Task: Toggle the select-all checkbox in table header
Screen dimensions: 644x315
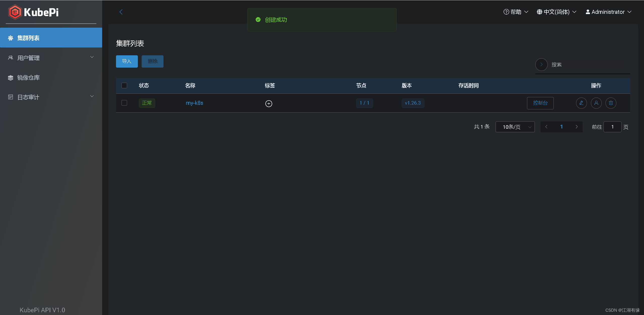Action: point(124,85)
